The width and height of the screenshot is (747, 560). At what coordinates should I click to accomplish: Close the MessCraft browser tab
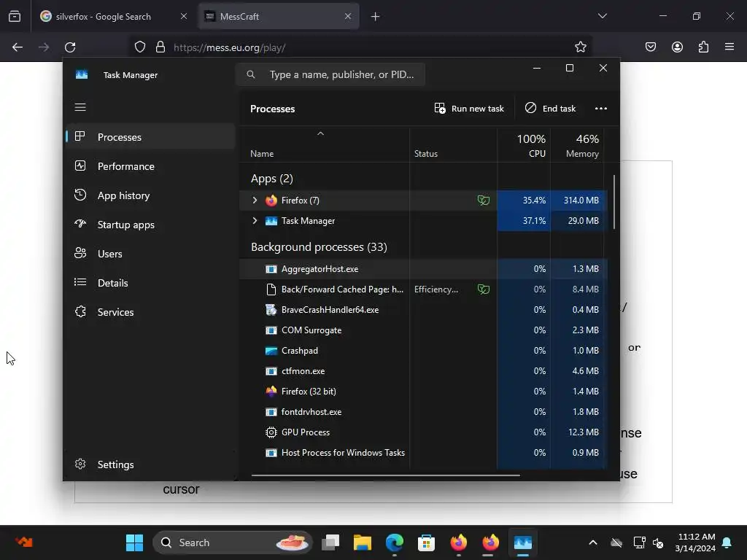coord(348,16)
